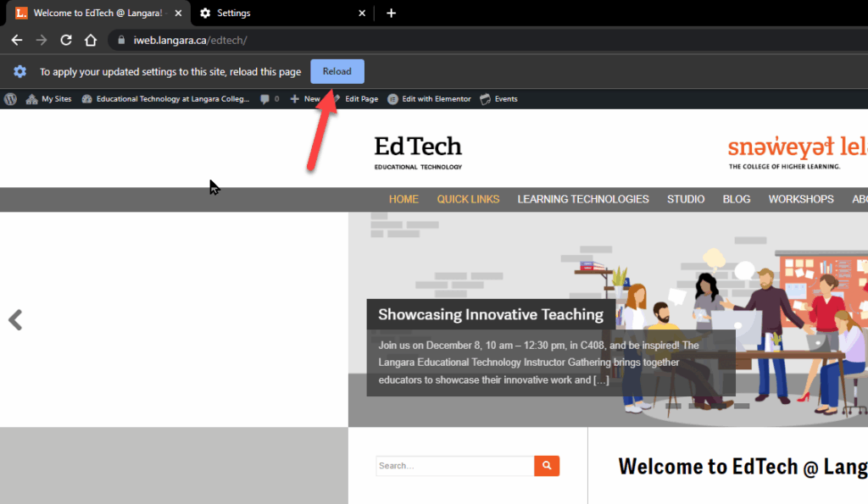Click the padlock site info icon
This screenshot has width=868, height=504.
coord(121,40)
